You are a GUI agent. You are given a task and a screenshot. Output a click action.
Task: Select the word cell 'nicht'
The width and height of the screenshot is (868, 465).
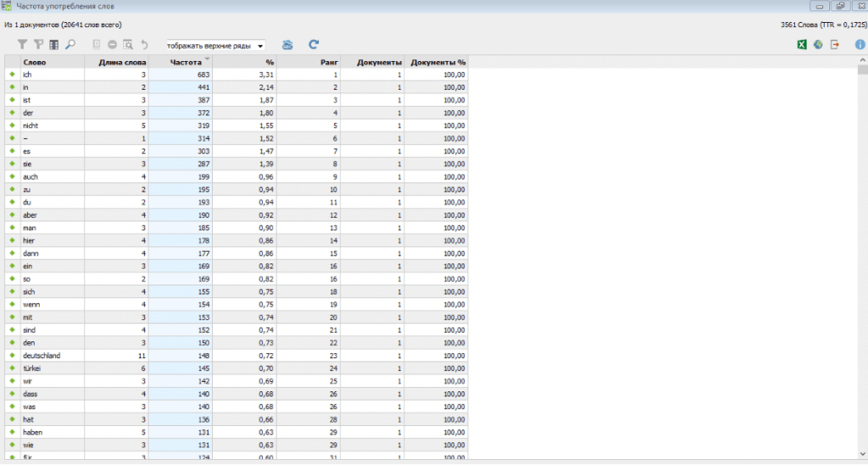click(x=52, y=125)
